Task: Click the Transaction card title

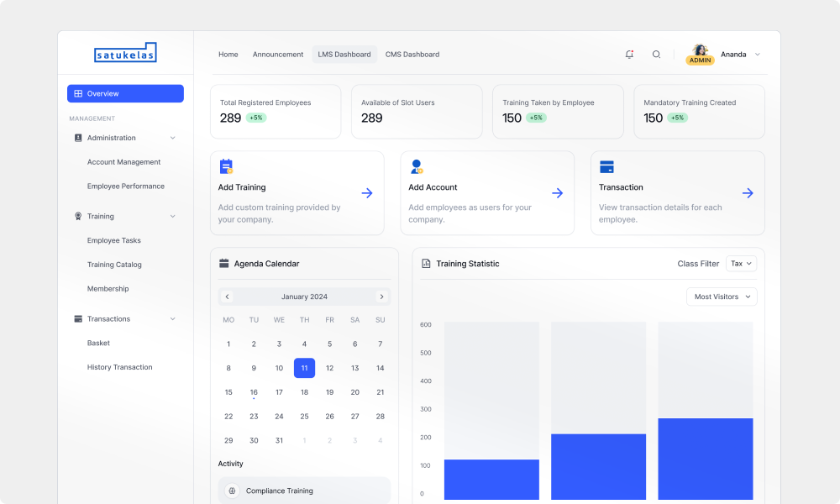Action: (x=621, y=187)
